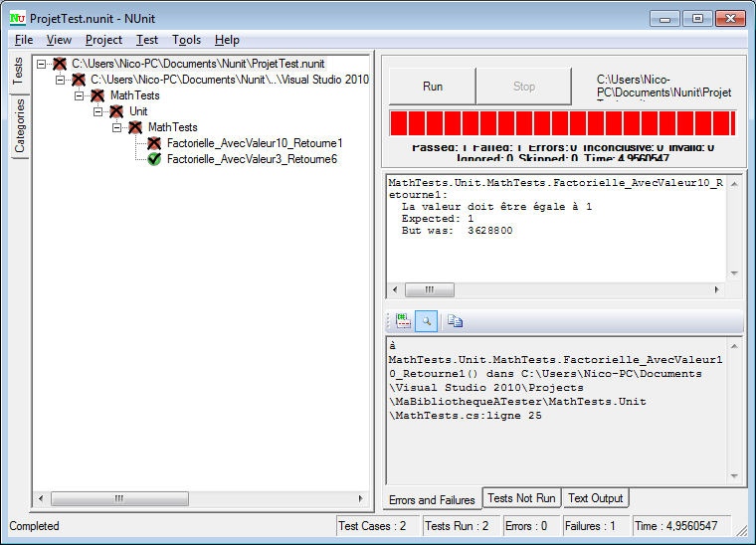The height and width of the screenshot is (545, 756).
Task: Click the NUnit application icon in title bar
Action: click(x=17, y=19)
